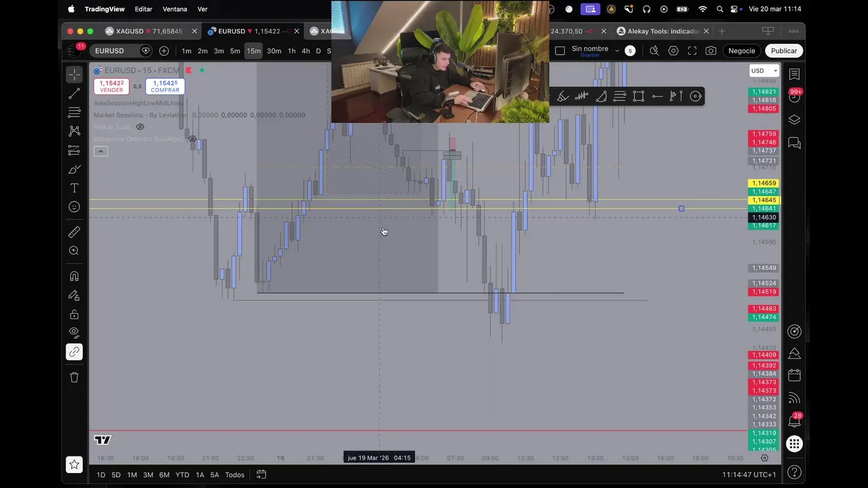Toggle Imbalance Detector LuxAlgo visibility
868x488 pixels.
coord(193,139)
